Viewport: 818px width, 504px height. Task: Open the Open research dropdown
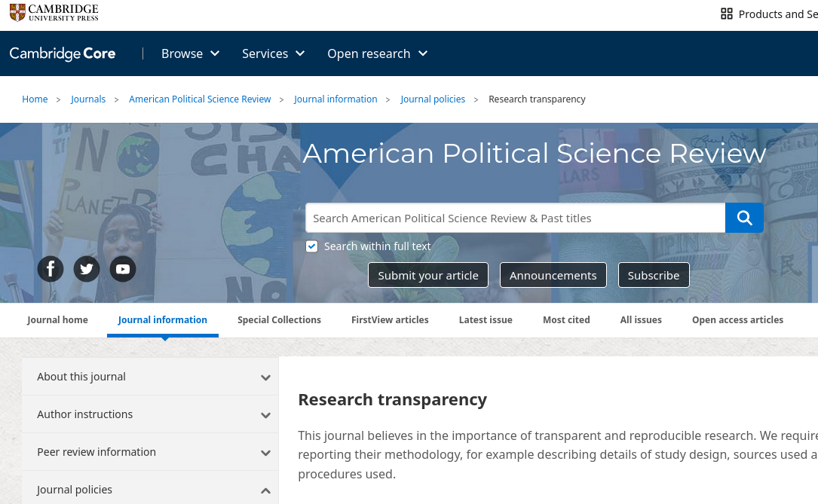click(x=377, y=53)
